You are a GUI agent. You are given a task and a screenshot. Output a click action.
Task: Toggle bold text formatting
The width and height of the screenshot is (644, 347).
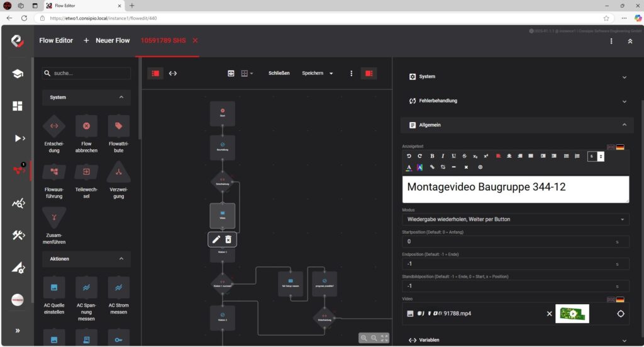point(432,156)
